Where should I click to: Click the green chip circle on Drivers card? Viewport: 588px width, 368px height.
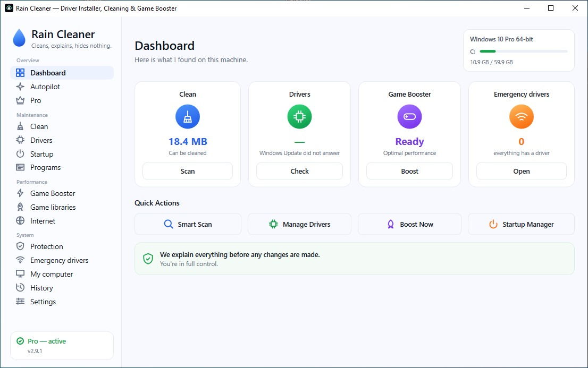[x=300, y=116]
